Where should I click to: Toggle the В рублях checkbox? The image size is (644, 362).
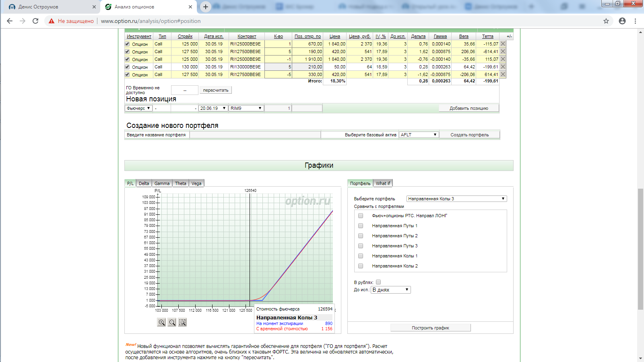(x=378, y=282)
